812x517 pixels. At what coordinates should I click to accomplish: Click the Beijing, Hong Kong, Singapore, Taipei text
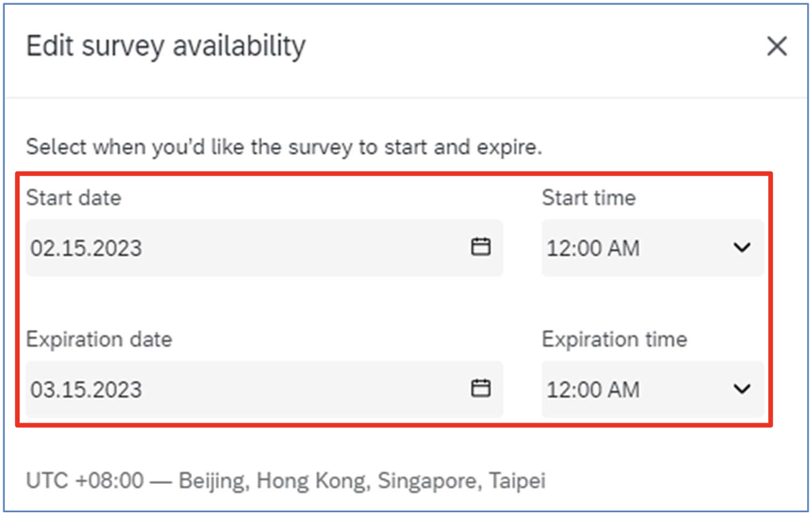362,481
